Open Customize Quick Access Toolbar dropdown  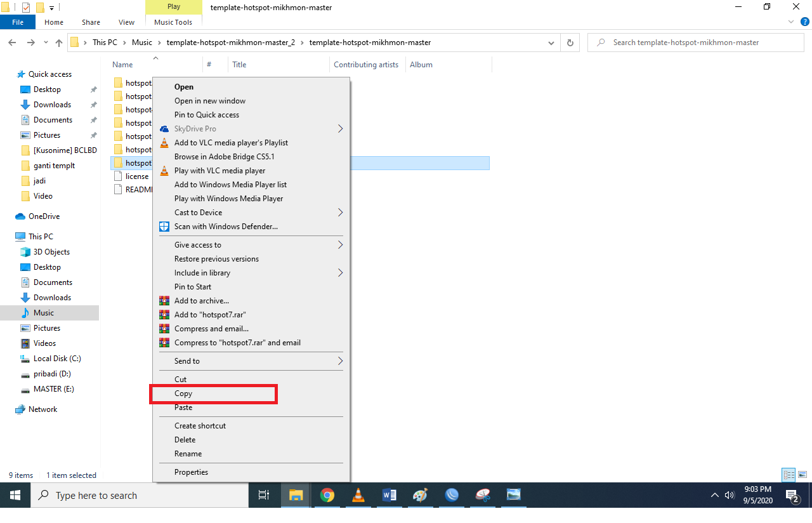point(51,8)
